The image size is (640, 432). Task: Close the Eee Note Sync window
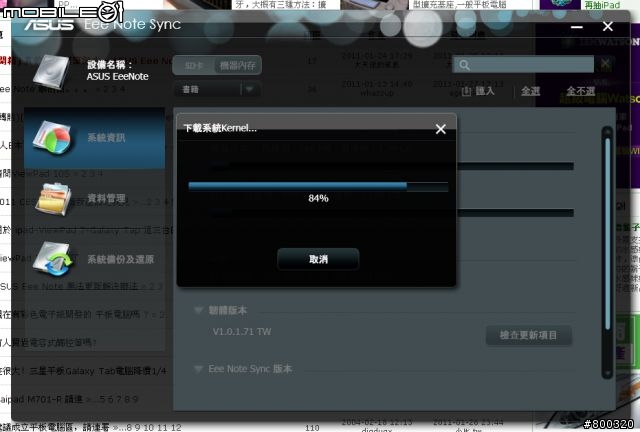click(608, 27)
